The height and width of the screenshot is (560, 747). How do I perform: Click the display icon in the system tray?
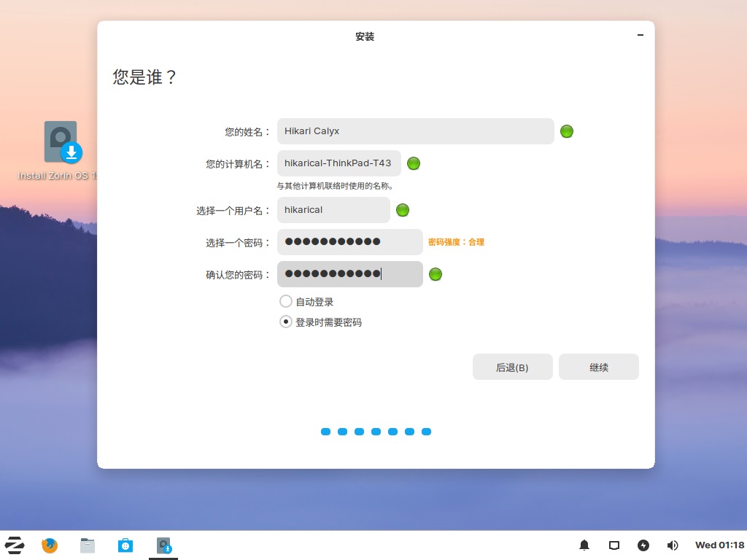pos(614,545)
